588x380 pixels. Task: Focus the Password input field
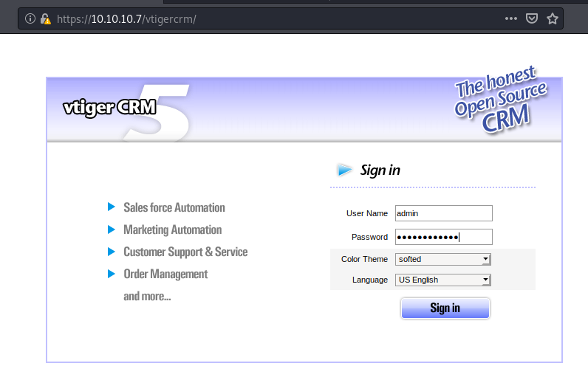click(444, 237)
